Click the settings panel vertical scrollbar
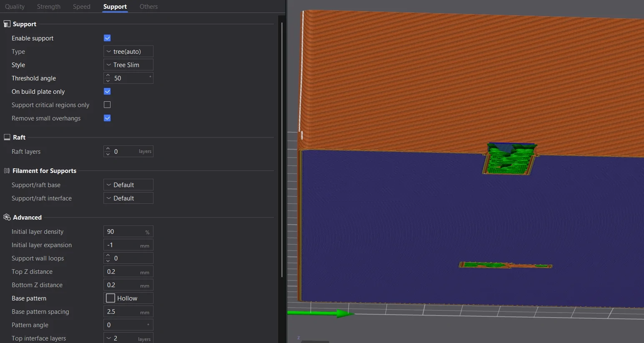 (282, 150)
